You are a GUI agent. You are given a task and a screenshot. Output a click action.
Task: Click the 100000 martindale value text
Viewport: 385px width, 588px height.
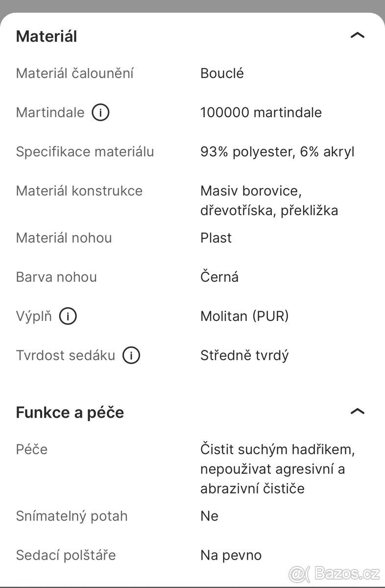pos(261,112)
